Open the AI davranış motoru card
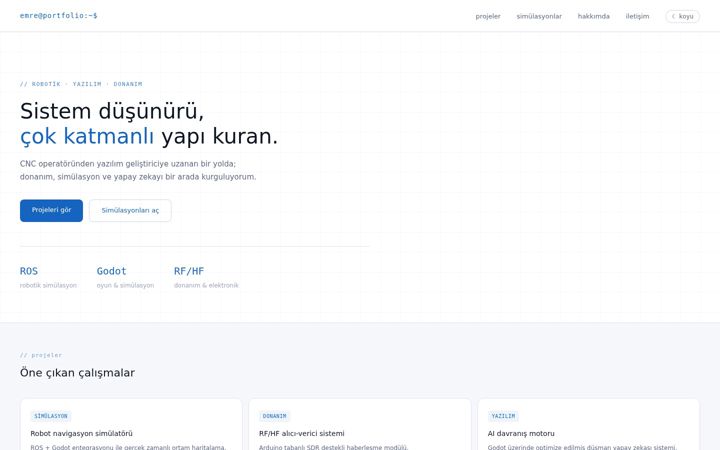 589,425
